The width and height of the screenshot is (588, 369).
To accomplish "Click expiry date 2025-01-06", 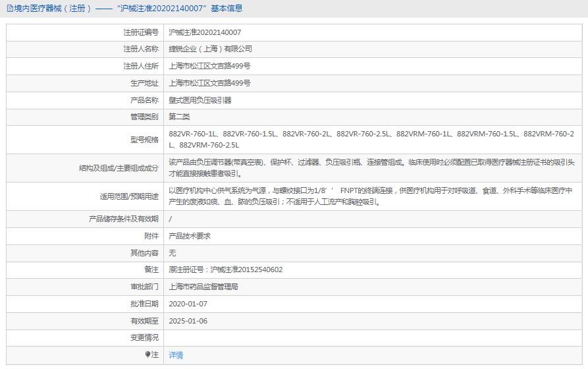I will [x=188, y=321].
